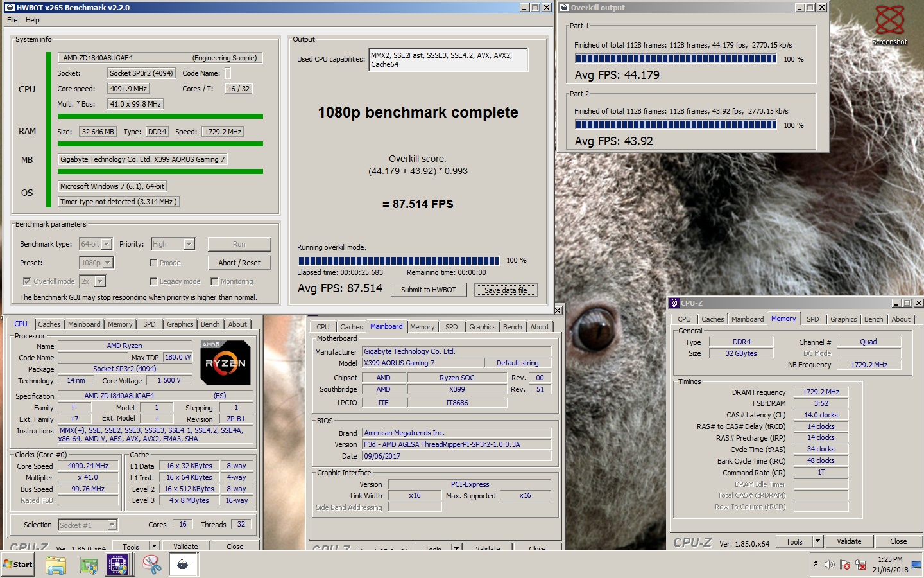Open the About tab in the CPU-Z Memory window
924x578 pixels.
901,319
